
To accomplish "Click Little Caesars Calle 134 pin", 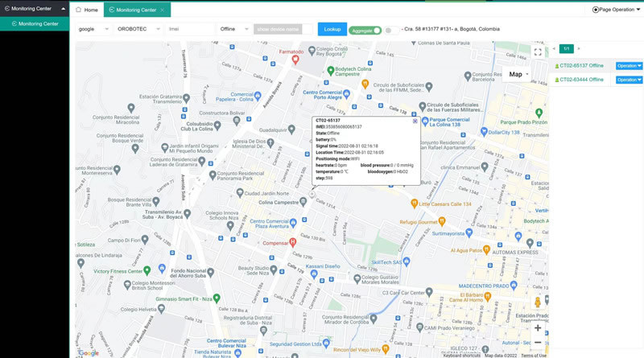I will [415, 204].
